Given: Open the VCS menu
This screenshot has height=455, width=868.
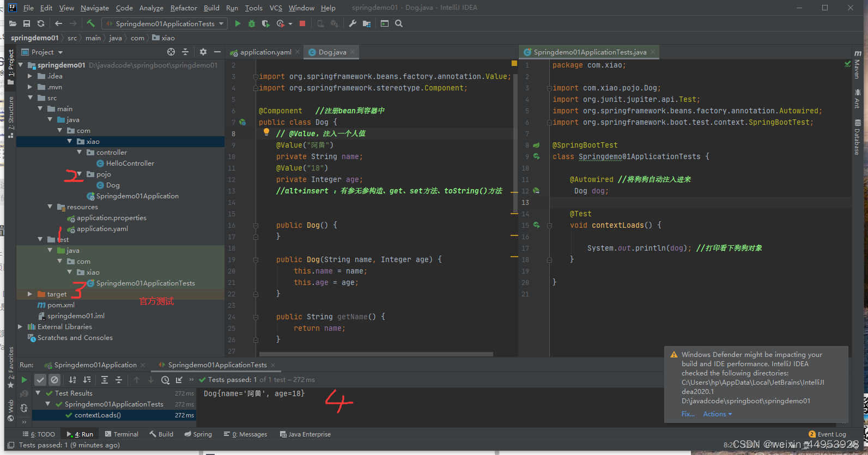Looking at the screenshot, I should (x=276, y=8).
